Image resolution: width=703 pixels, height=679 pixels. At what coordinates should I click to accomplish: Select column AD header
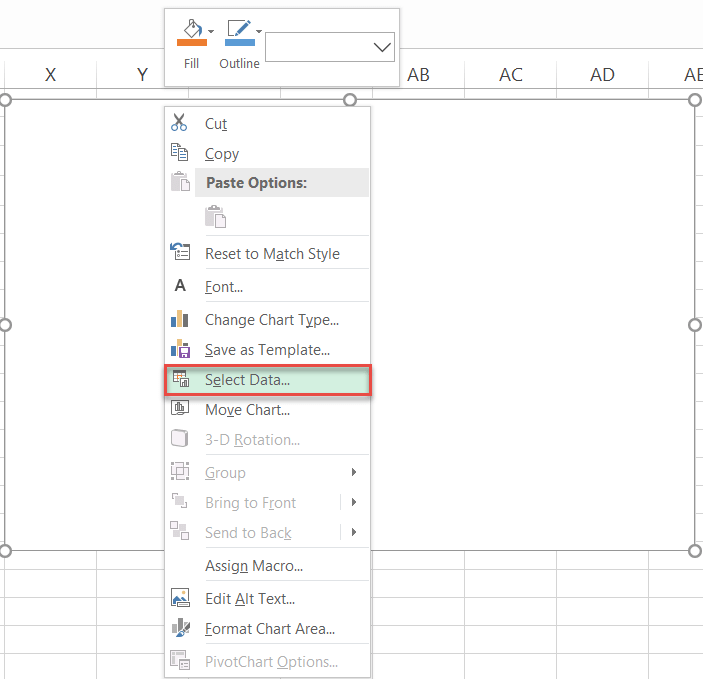pos(603,74)
